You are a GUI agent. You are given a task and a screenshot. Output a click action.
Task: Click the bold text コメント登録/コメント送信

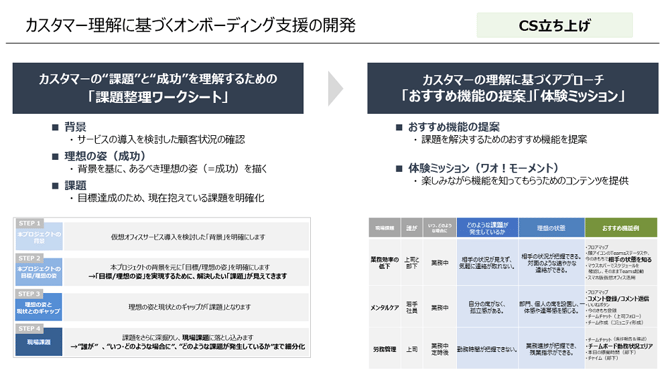click(618, 298)
